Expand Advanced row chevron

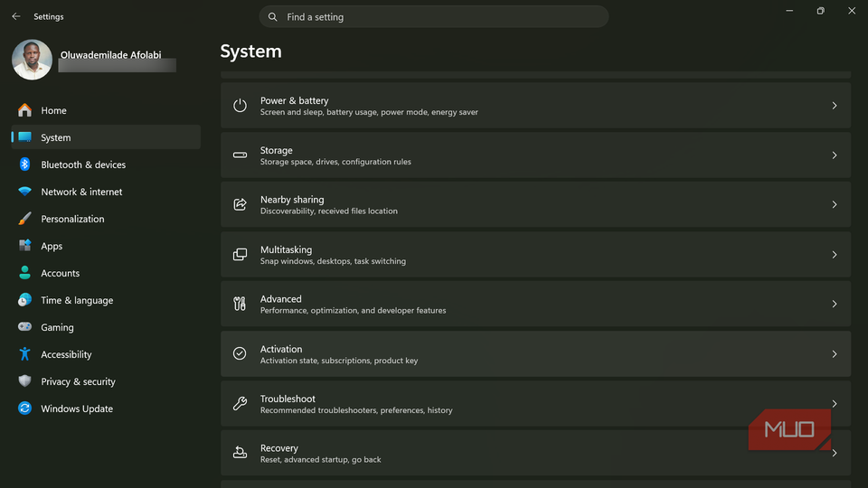coord(835,304)
